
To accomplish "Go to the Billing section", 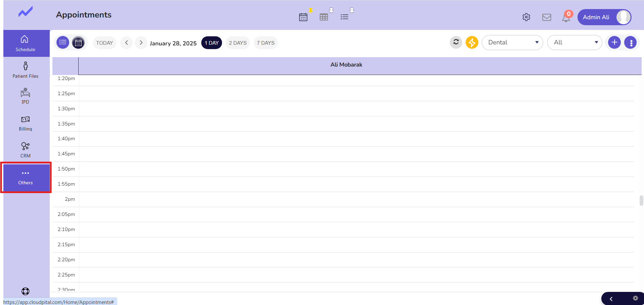I will click(26, 123).
